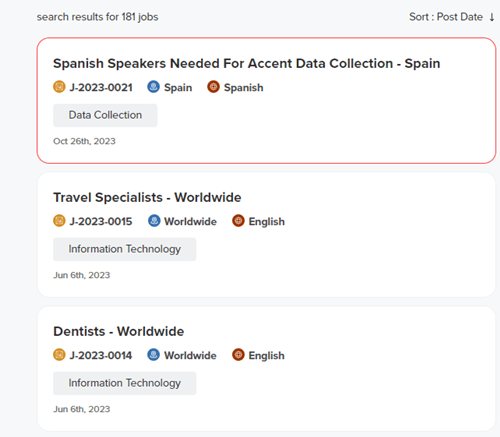Click Worldwide label in Travel Specialists card
Screen dimensions: 500x437
pyautogui.click(x=190, y=222)
